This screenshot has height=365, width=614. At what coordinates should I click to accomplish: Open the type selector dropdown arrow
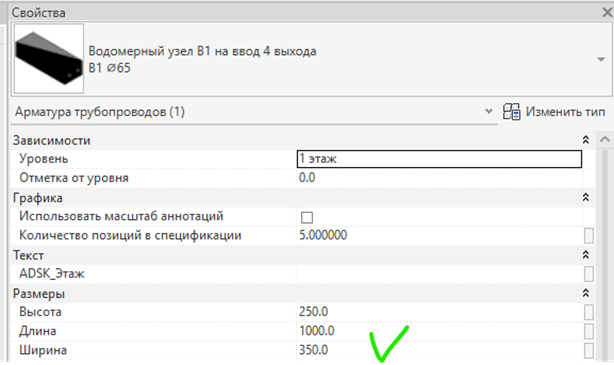[601, 60]
